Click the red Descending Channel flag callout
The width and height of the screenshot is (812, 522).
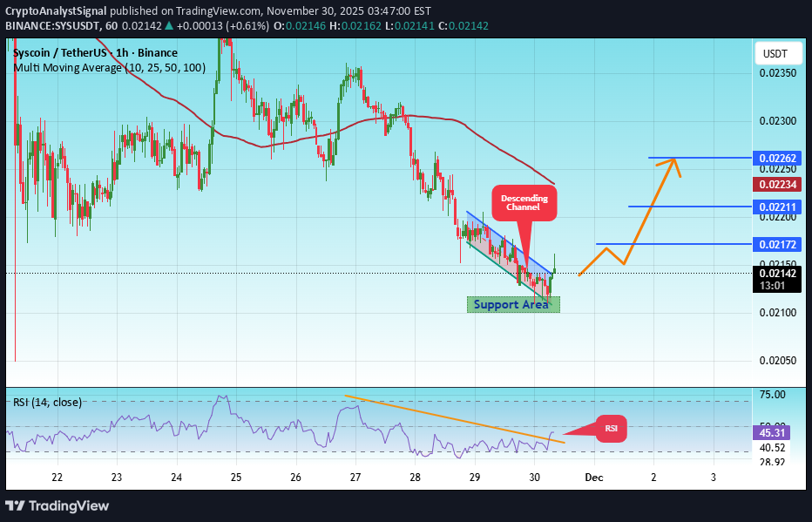tap(524, 203)
